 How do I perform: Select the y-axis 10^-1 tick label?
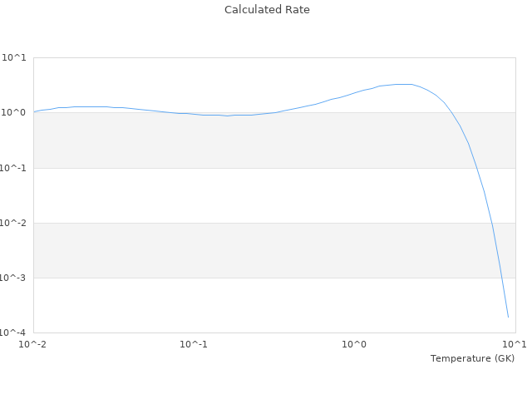pos(13,168)
